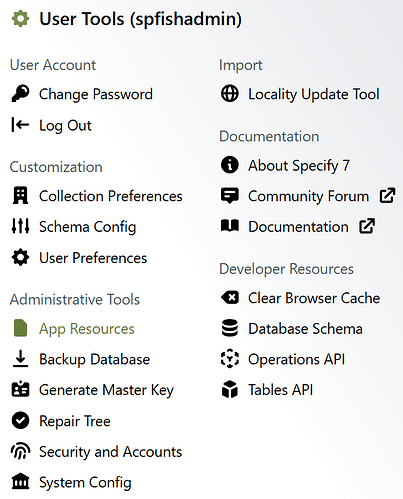Click the download icon for Backup Database
The image size is (403, 499).
[20, 359]
